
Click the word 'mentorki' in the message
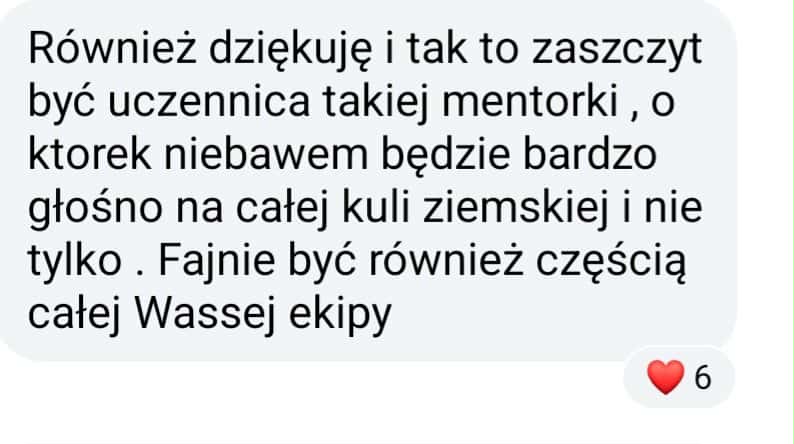click(530, 102)
